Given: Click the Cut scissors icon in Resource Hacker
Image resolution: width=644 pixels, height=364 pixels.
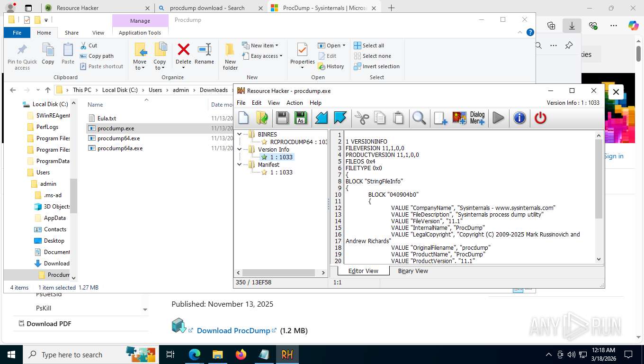Looking at the screenshot, I should 362,118.
